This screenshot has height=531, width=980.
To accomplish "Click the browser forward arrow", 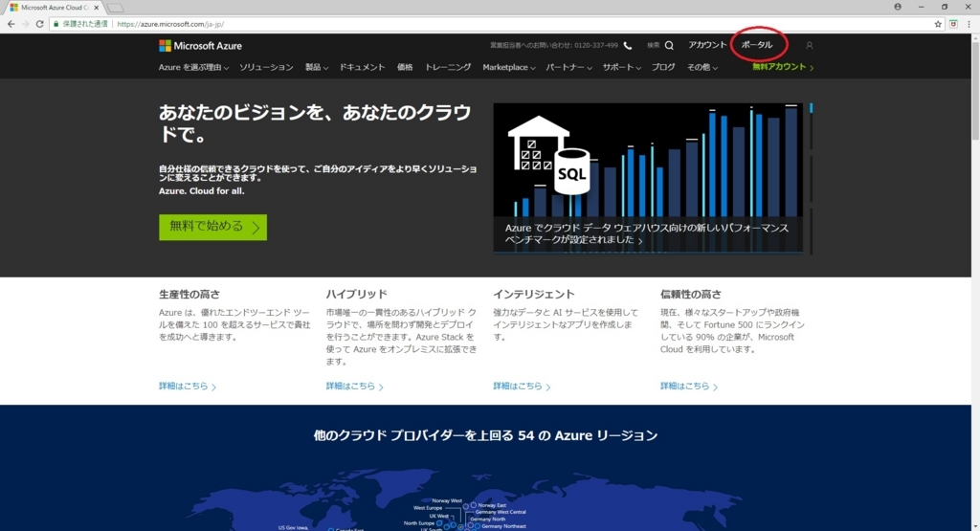I will (x=26, y=24).
